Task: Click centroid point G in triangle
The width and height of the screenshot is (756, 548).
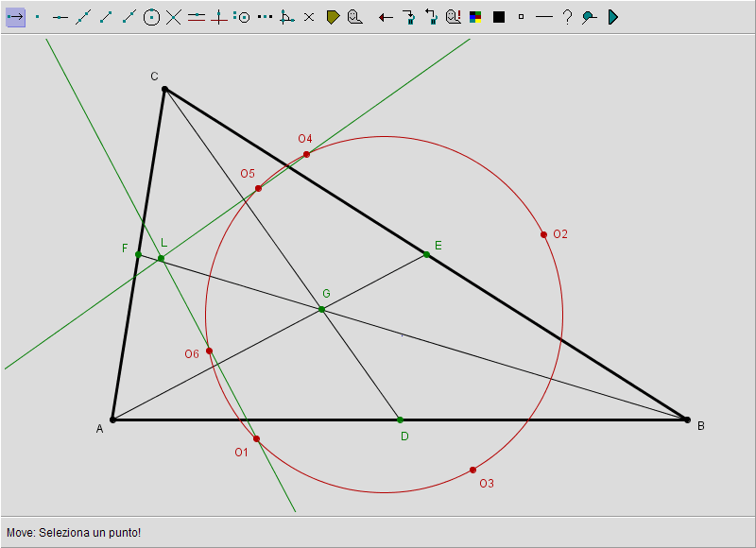Action: click(x=321, y=309)
